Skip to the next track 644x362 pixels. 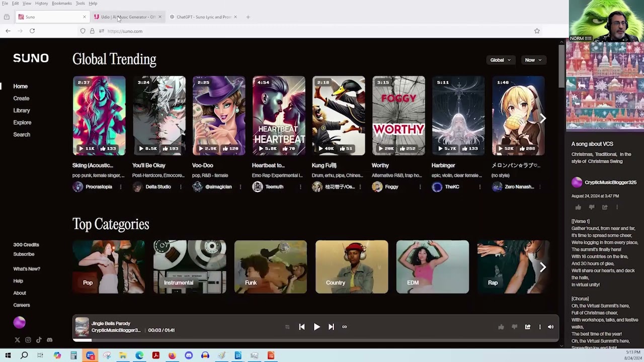click(x=331, y=327)
